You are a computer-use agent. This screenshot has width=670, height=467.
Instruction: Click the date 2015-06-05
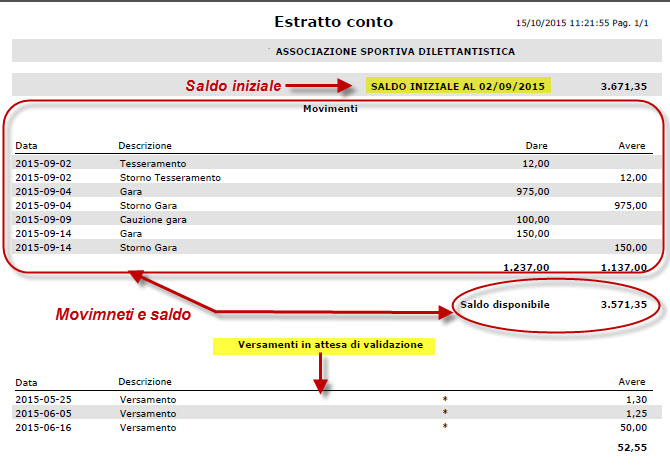[43, 414]
